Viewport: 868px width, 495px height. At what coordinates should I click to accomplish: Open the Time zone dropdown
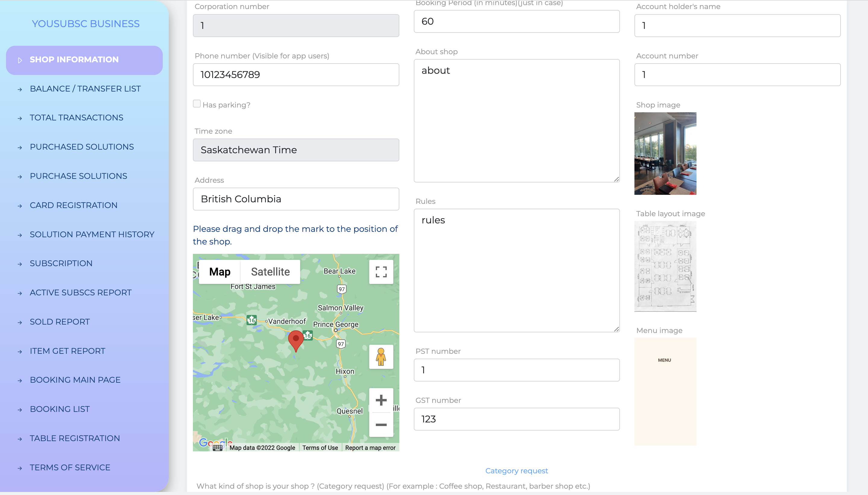coord(296,150)
